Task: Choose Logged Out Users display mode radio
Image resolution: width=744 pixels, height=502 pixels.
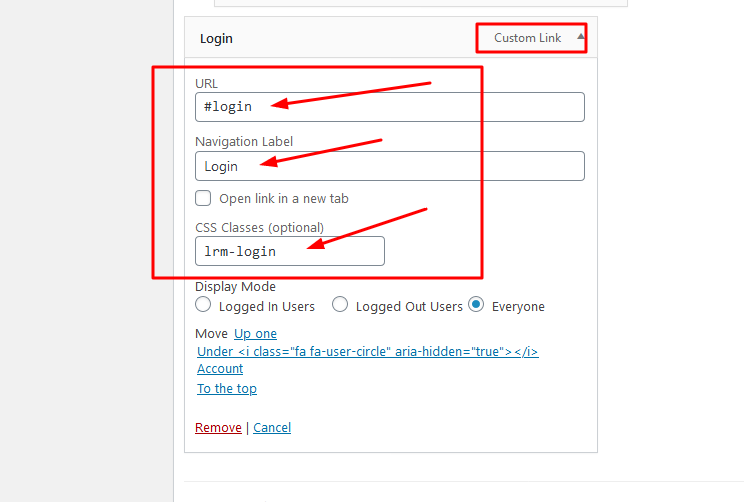Action: coord(340,305)
